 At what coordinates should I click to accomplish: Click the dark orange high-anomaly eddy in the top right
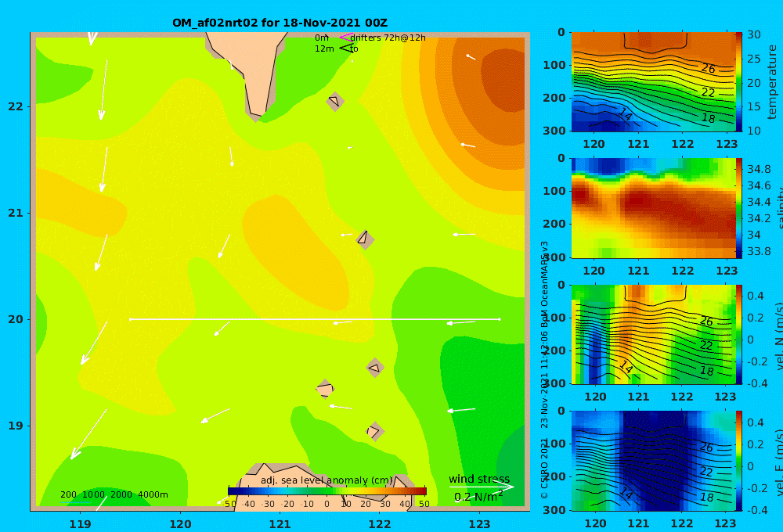tap(504, 80)
